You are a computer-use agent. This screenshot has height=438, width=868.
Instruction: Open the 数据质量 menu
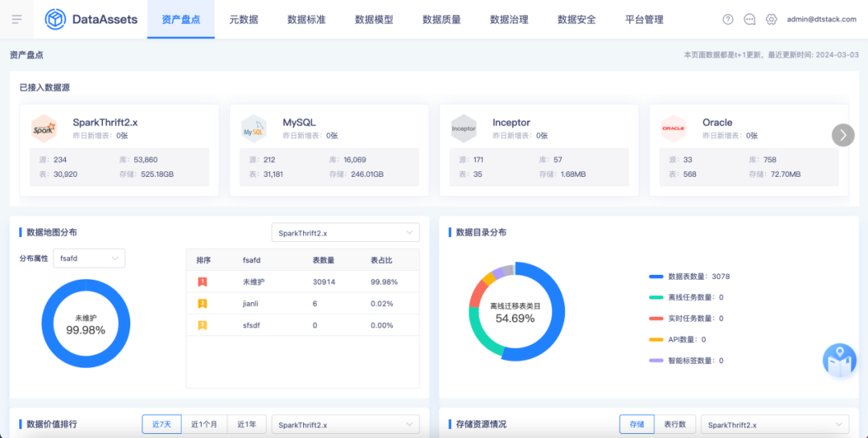pyautogui.click(x=442, y=19)
